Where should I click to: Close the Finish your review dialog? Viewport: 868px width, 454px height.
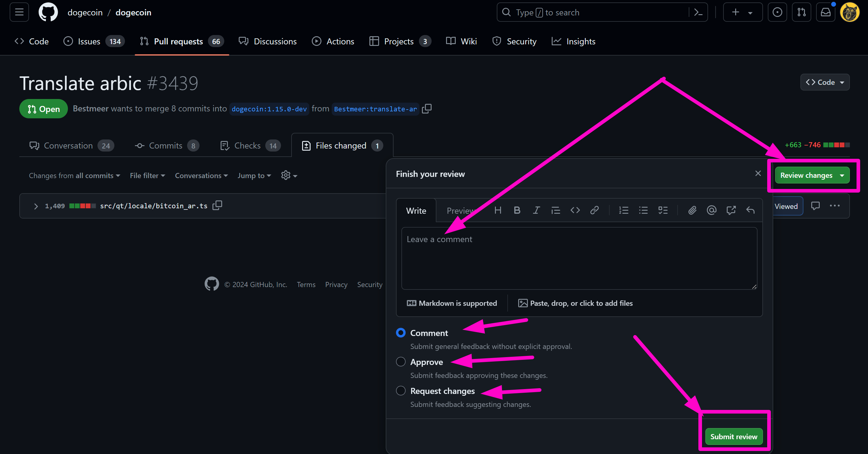tap(758, 174)
